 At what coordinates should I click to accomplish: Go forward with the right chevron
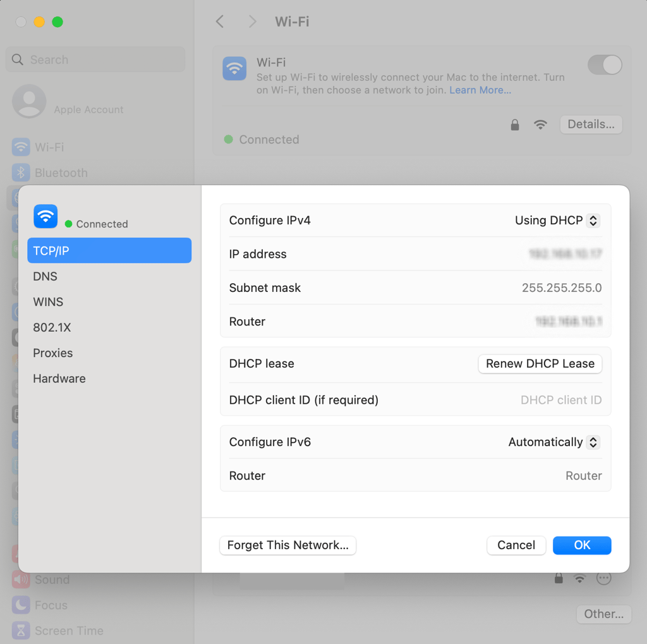click(253, 21)
